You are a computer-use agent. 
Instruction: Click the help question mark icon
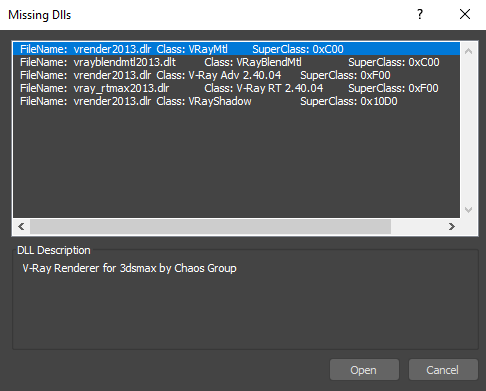[x=420, y=14]
